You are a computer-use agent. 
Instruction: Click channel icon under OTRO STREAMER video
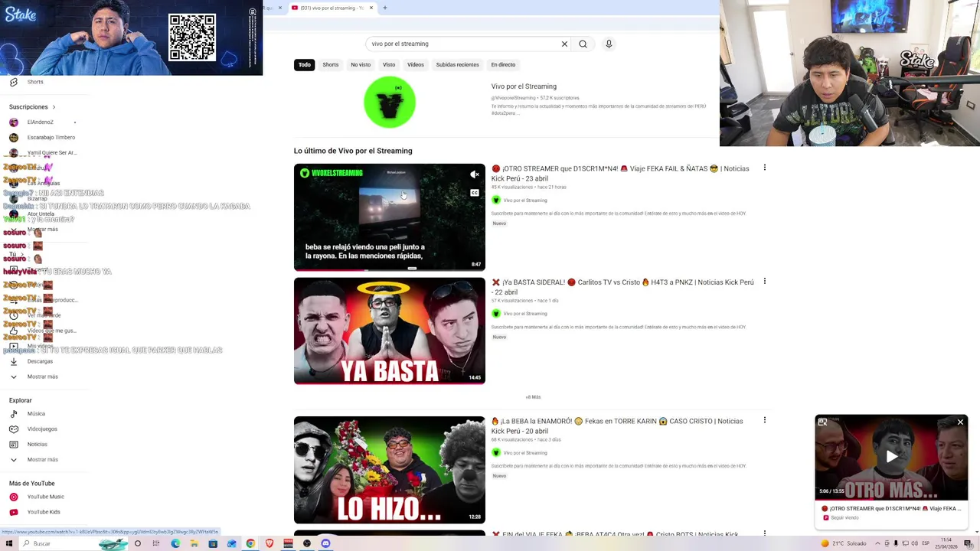point(496,201)
